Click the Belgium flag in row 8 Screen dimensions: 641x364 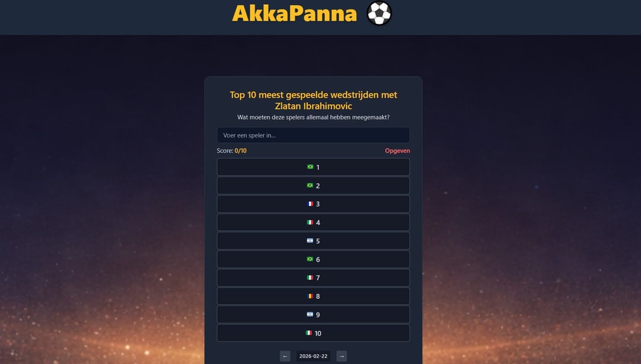click(x=310, y=296)
